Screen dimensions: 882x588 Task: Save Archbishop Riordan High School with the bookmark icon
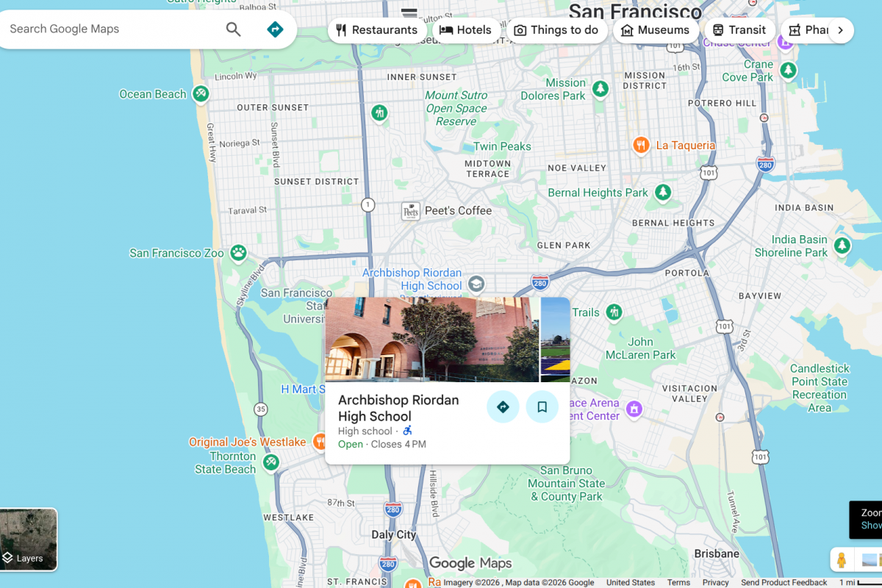coord(542,406)
